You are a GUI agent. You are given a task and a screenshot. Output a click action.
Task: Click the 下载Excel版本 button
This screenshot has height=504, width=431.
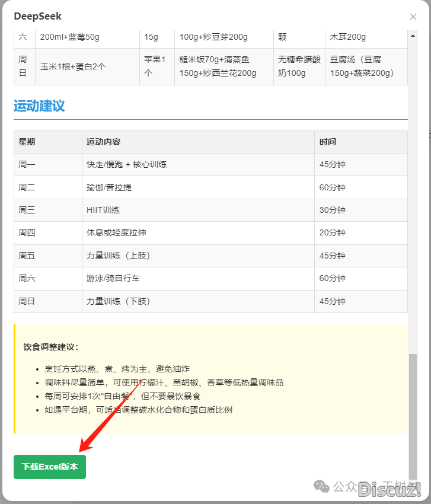click(50, 467)
